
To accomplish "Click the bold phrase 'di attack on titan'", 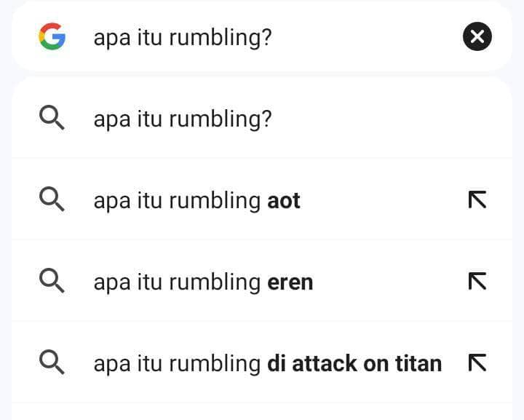I will pyautogui.click(x=354, y=363).
